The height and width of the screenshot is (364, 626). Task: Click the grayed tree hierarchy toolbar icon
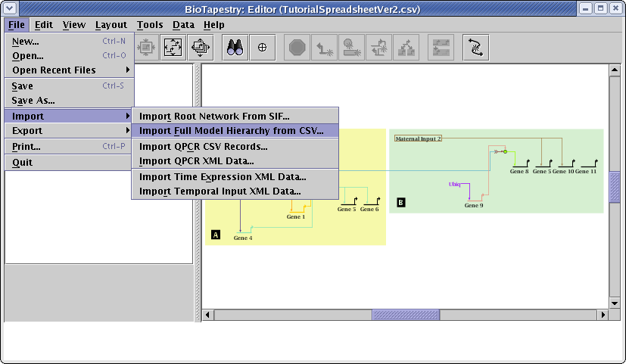click(x=406, y=47)
